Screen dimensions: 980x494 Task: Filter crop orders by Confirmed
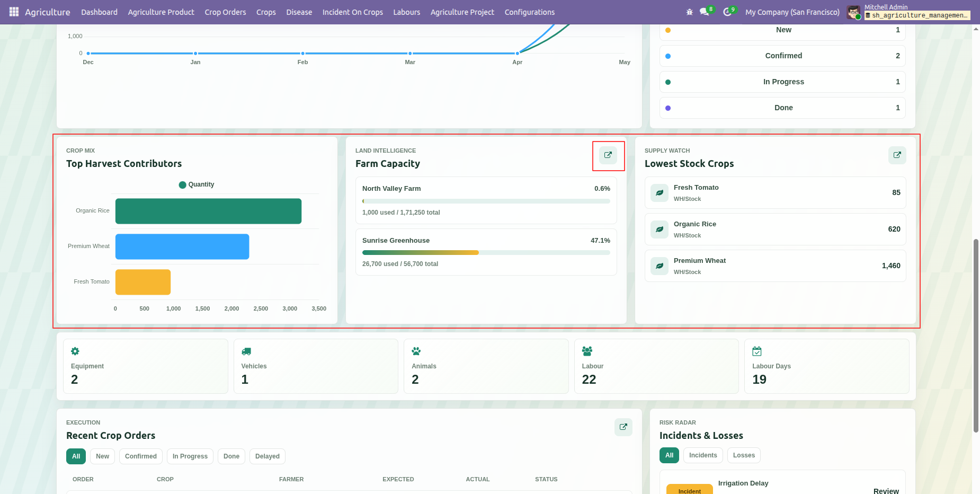pyautogui.click(x=141, y=456)
